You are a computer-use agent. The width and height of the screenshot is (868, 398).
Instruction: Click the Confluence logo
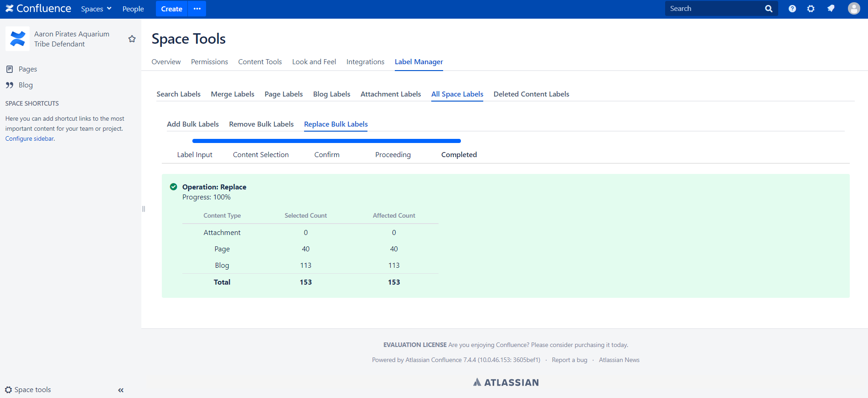(38, 9)
